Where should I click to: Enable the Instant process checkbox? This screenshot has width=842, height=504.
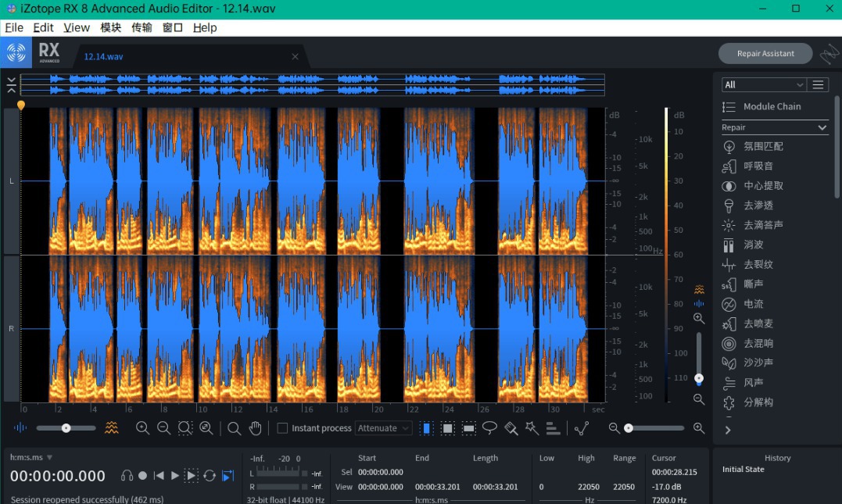coord(282,428)
